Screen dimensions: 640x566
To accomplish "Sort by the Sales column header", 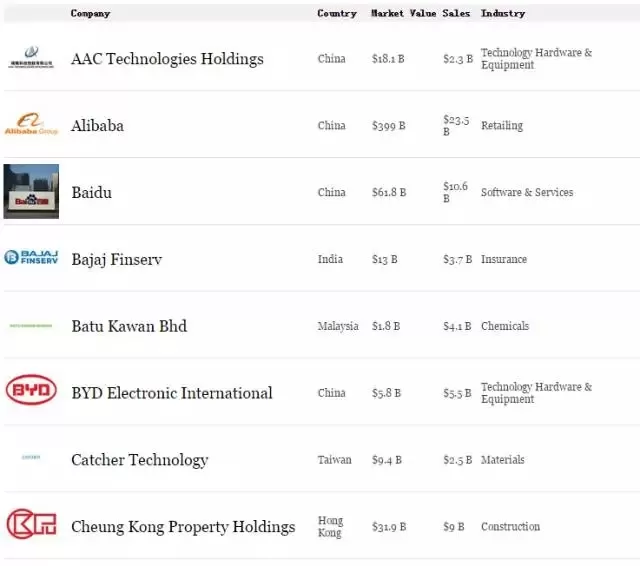I will (456, 13).
